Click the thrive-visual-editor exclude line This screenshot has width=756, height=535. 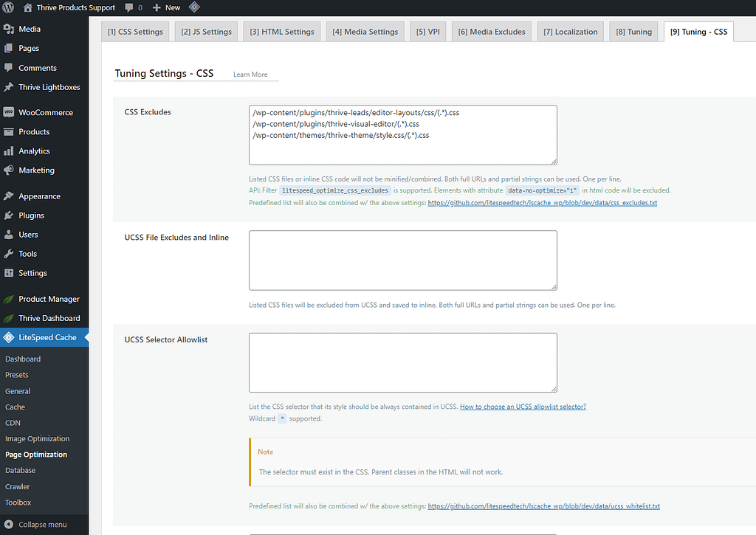click(x=336, y=124)
